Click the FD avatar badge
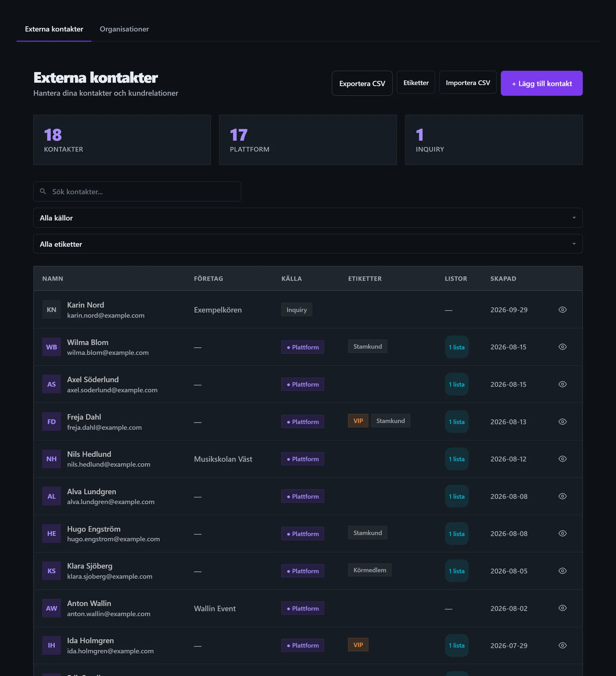616x676 pixels. [x=51, y=422]
